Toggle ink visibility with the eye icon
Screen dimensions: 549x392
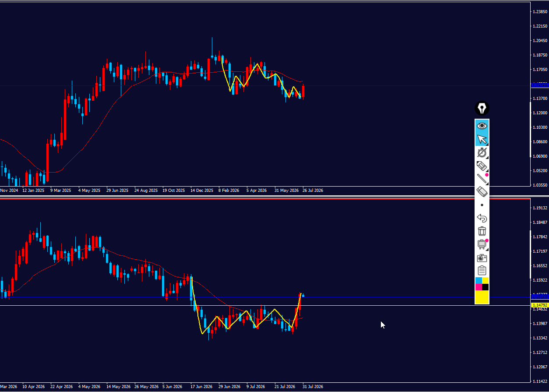click(482, 126)
